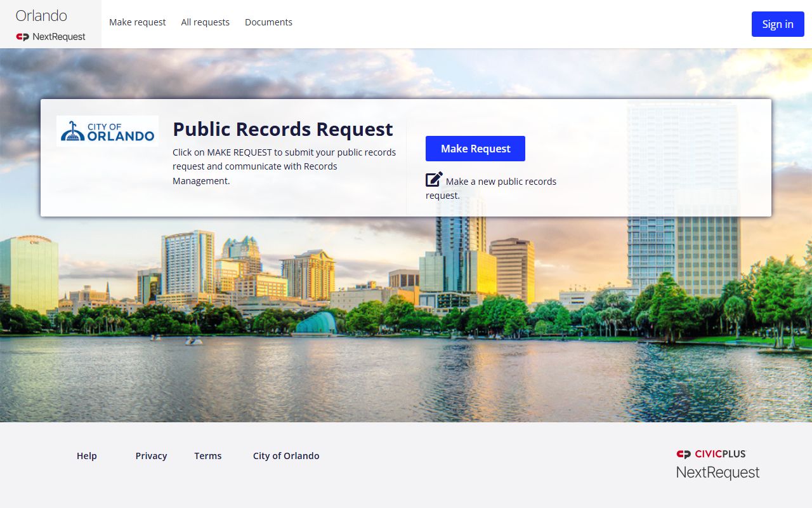
Task: Open the Documents section
Action: click(268, 22)
